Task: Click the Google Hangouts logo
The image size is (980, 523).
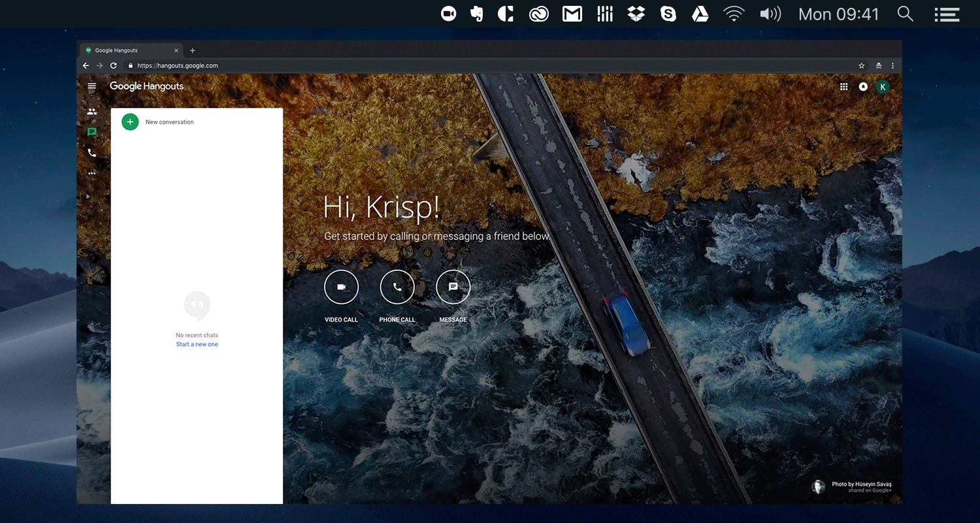Action: coord(146,86)
